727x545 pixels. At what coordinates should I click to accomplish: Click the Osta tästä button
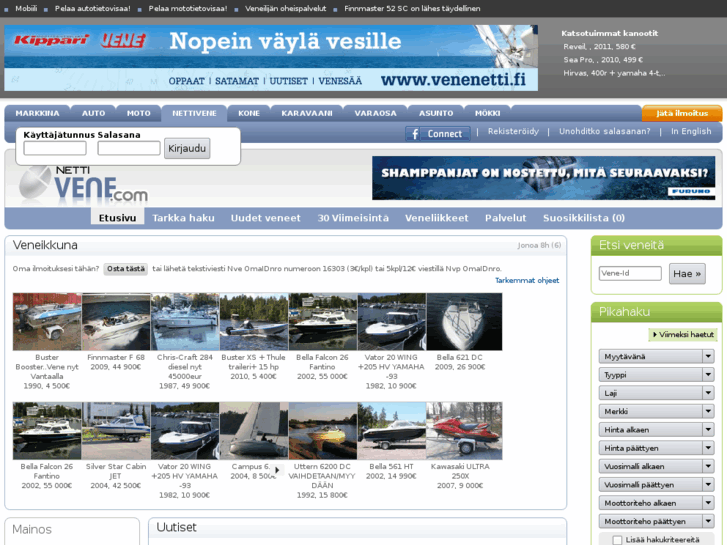pos(126,269)
